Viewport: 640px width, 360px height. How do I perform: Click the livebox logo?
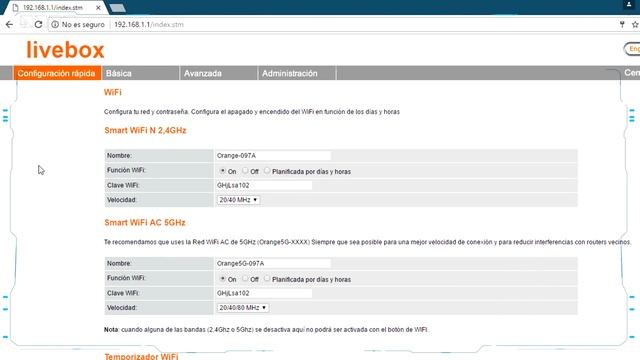coord(65,50)
